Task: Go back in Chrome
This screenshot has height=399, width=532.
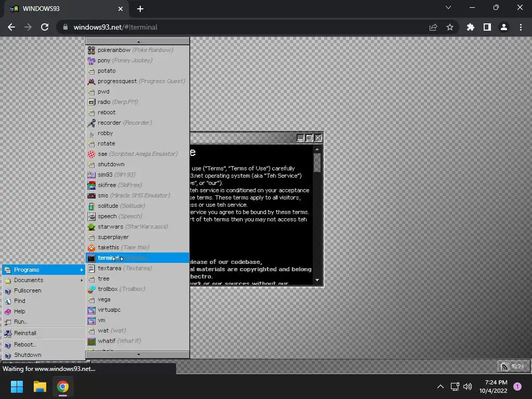Action: (11, 27)
